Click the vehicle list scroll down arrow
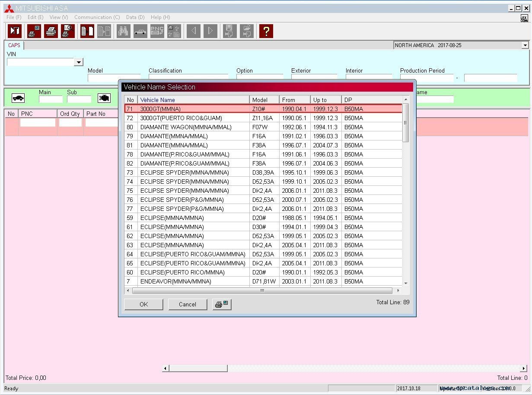The image size is (532, 395). coord(405,283)
